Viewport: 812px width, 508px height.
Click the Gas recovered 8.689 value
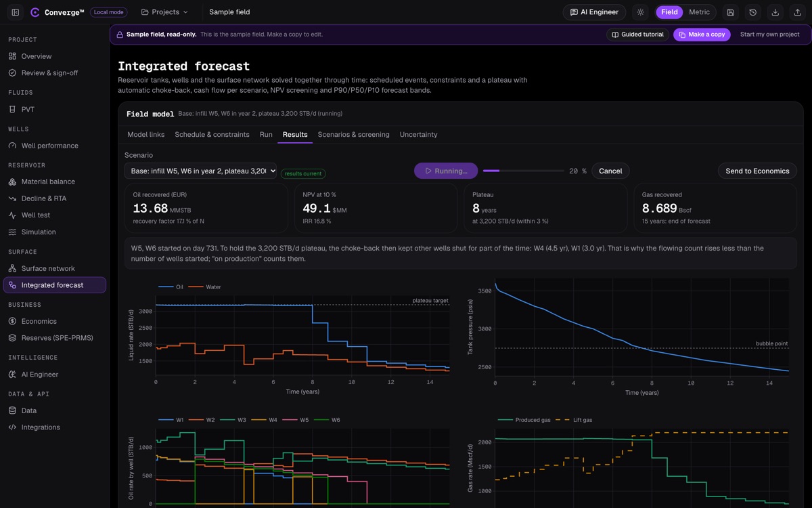pos(659,209)
